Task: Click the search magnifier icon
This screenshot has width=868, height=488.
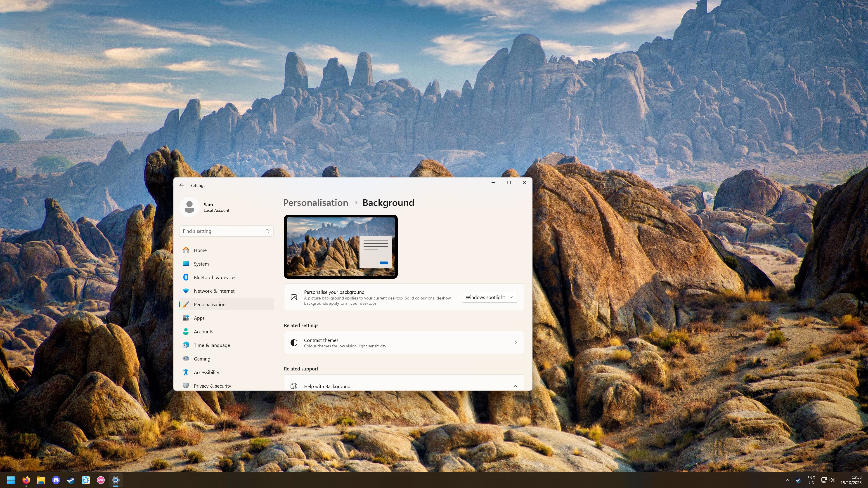Action: coord(267,231)
